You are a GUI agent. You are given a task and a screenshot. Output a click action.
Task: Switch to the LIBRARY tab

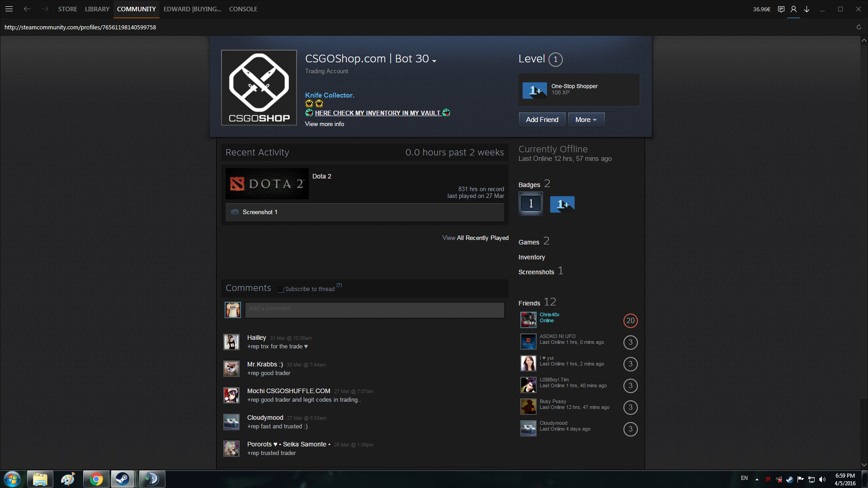(97, 9)
